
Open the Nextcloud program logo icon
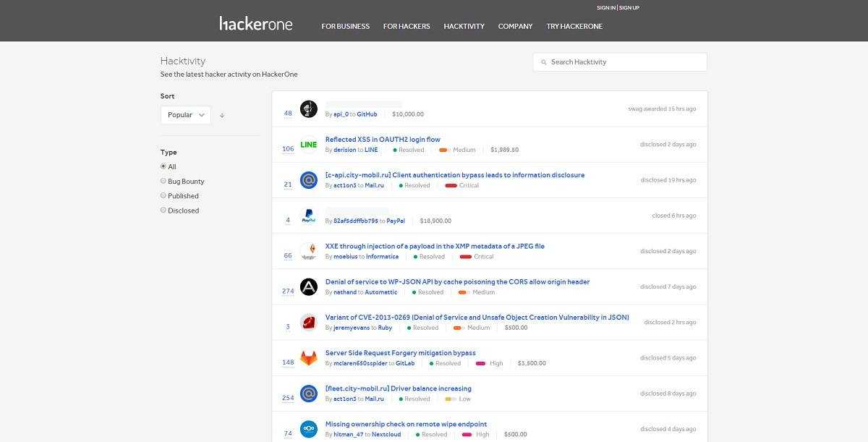click(309, 429)
